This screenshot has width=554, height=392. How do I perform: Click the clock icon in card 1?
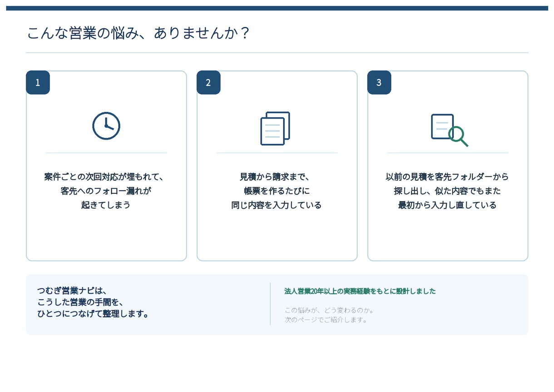pos(106,126)
